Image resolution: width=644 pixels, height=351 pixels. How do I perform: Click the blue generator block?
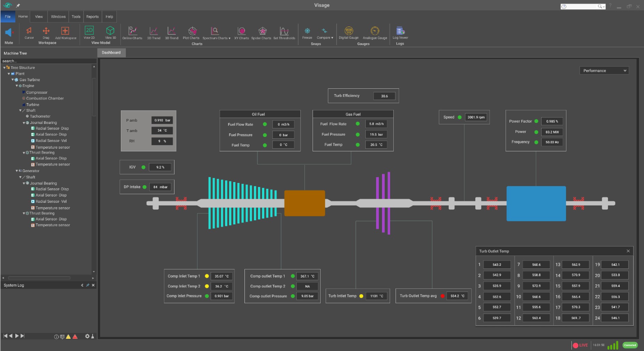536,203
